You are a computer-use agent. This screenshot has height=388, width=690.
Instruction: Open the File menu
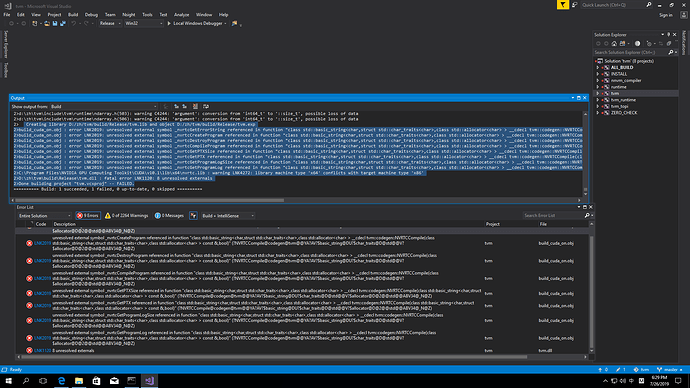[7, 15]
